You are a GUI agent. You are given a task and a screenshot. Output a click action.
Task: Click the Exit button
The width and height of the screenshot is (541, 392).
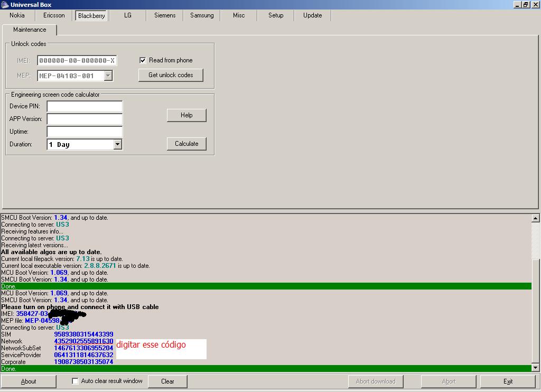coord(508,381)
